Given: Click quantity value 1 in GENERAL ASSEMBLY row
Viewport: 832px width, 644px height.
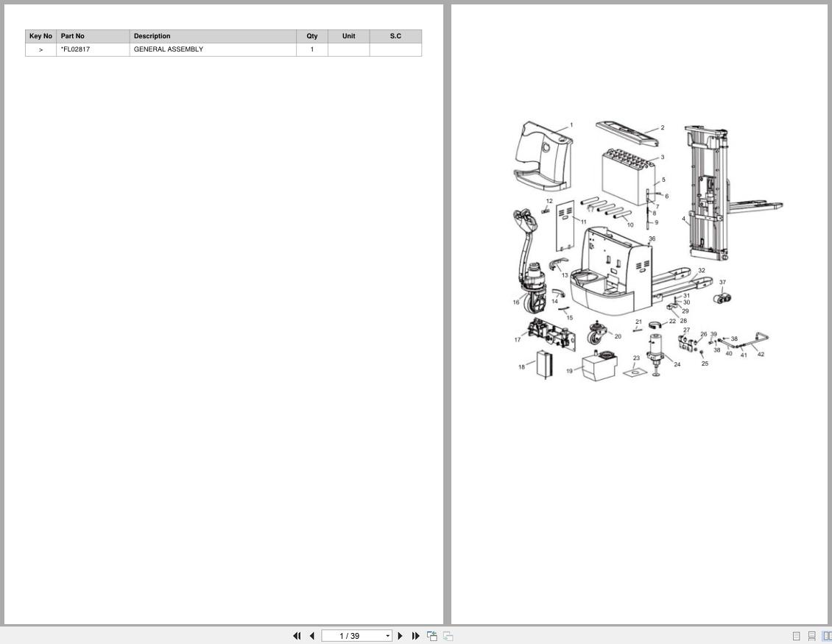Looking at the screenshot, I should point(312,49).
